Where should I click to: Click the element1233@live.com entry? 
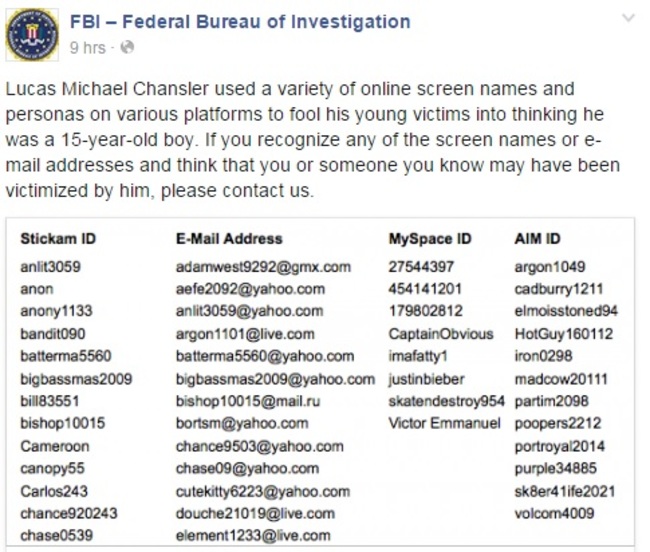click(253, 535)
